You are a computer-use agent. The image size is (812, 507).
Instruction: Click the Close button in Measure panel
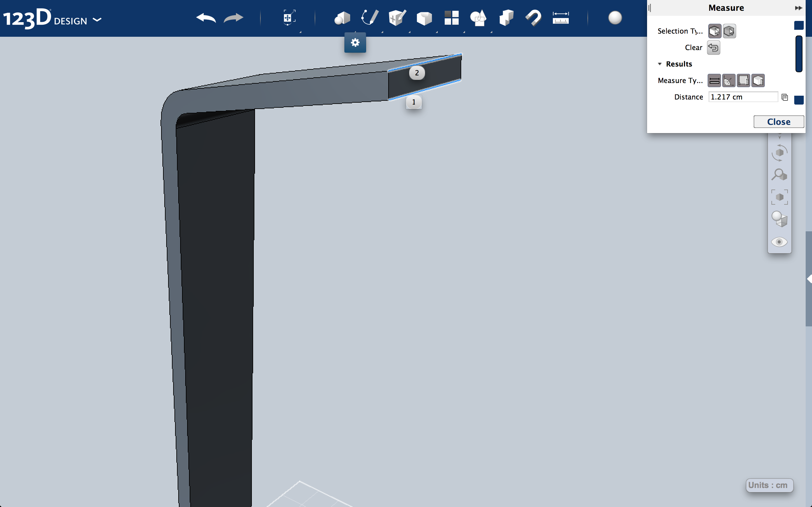pyautogui.click(x=778, y=121)
